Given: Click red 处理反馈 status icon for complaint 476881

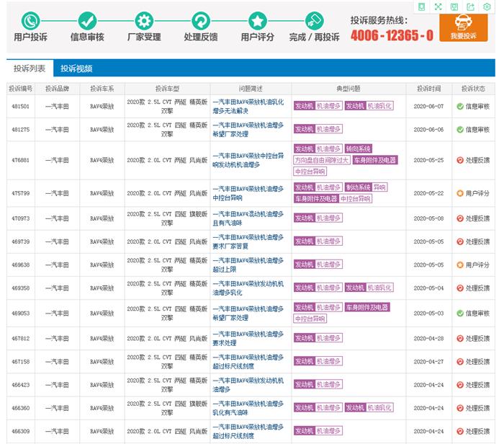Looking at the screenshot, I should [460, 160].
